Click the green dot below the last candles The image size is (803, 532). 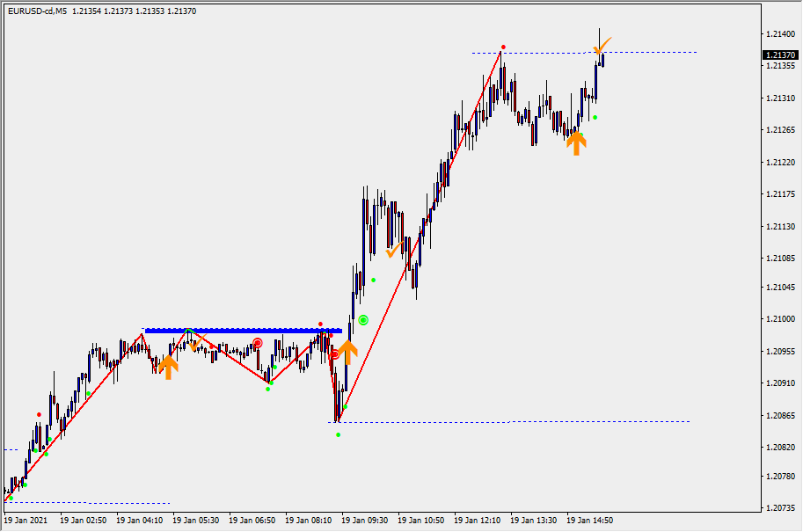tap(595, 117)
